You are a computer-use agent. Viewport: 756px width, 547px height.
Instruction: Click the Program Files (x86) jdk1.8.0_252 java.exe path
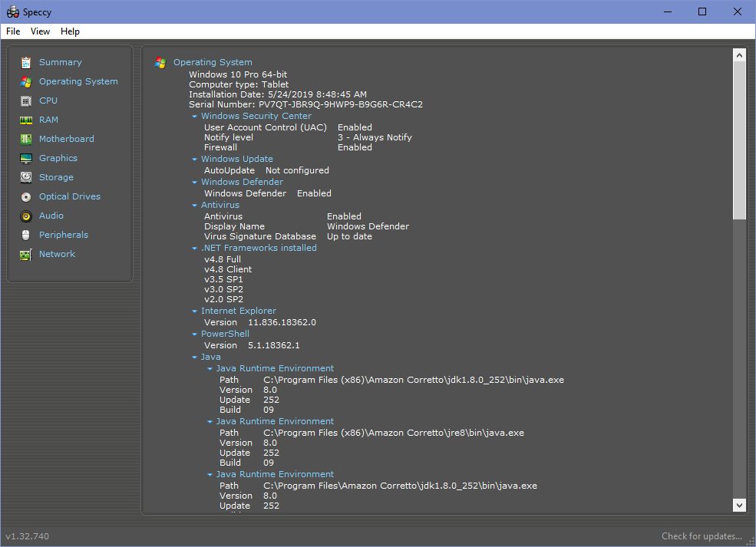[414, 380]
